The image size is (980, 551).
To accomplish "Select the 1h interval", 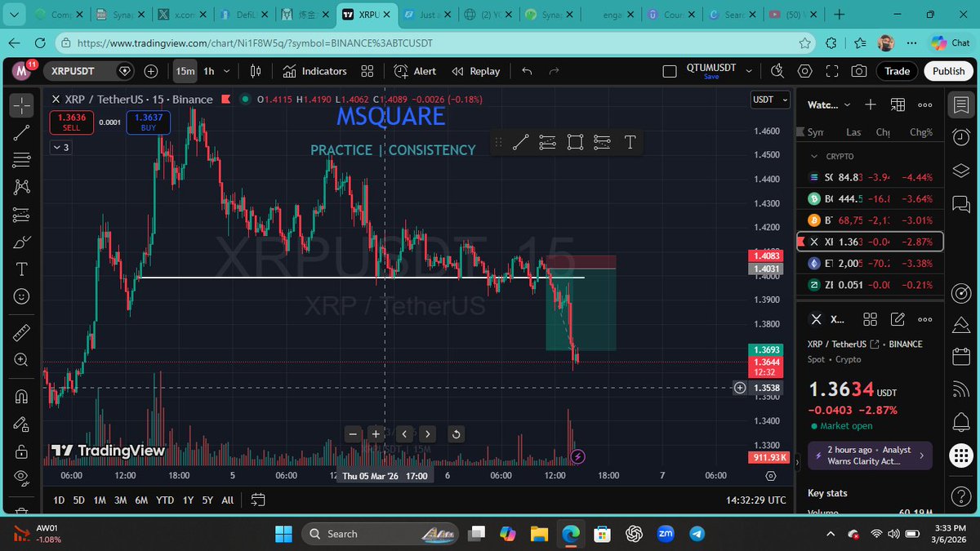I will coord(209,71).
